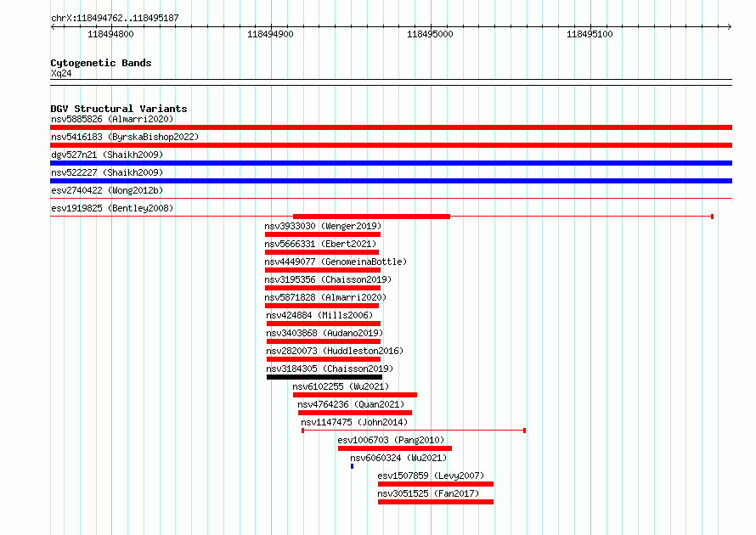Click the Cytogenetic Bands track title
Viewport: 756px width, 535px height.
pyautogui.click(x=101, y=63)
